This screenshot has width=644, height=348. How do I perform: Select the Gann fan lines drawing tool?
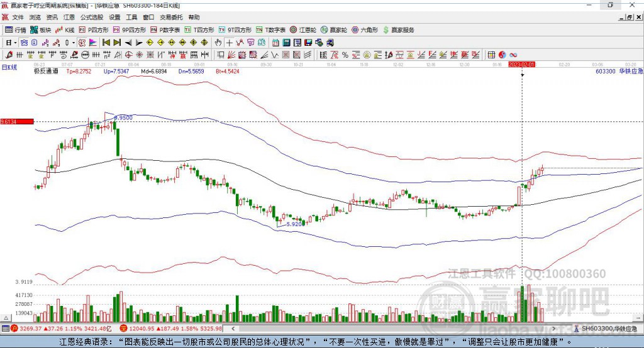pyautogui.click(x=231, y=55)
